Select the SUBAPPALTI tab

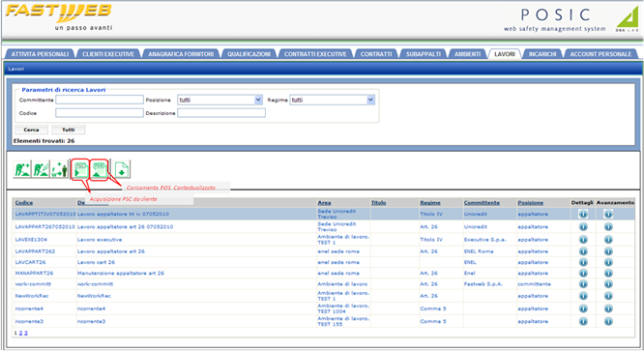tap(423, 54)
